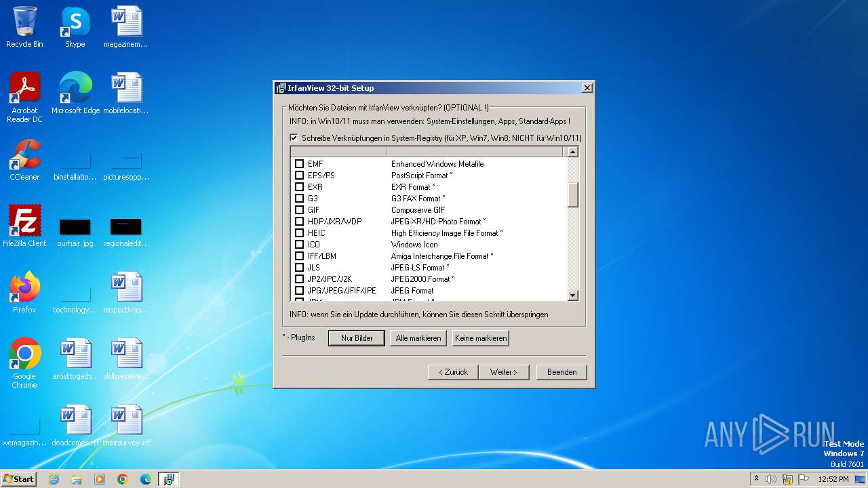The height and width of the screenshot is (488, 868).
Task: Check the JPG/JPEG/JFIF/JPE file type box
Action: tap(299, 291)
